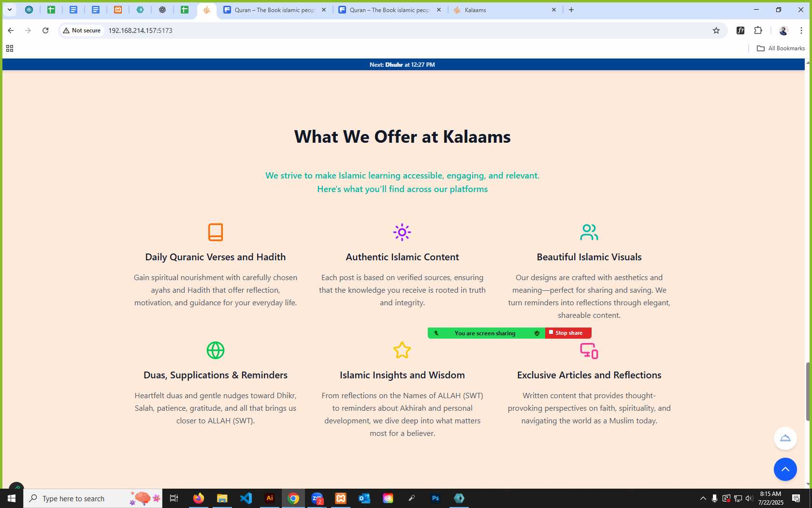Click the pink devices icon above Exclusive Articles
Image resolution: width=812 pixels, height=508 pixels.
coord(589,350)
